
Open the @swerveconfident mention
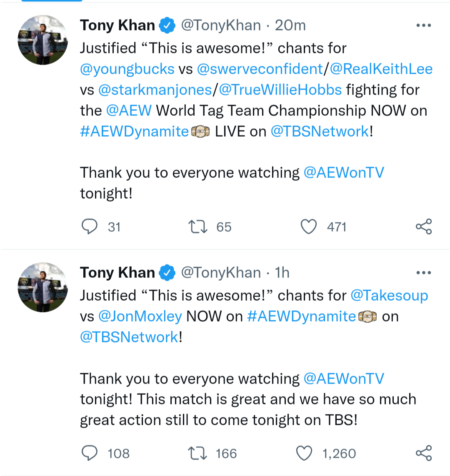[260, 69]
